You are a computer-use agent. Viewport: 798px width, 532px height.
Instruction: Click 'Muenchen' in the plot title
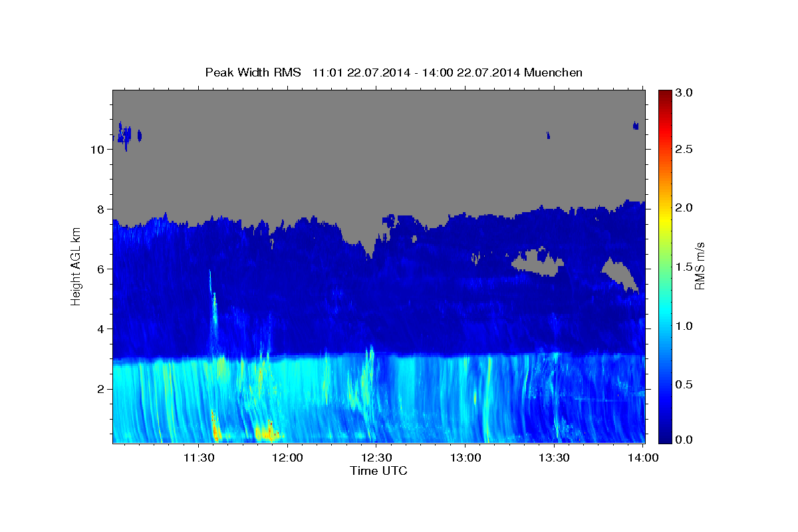(553, 72)
